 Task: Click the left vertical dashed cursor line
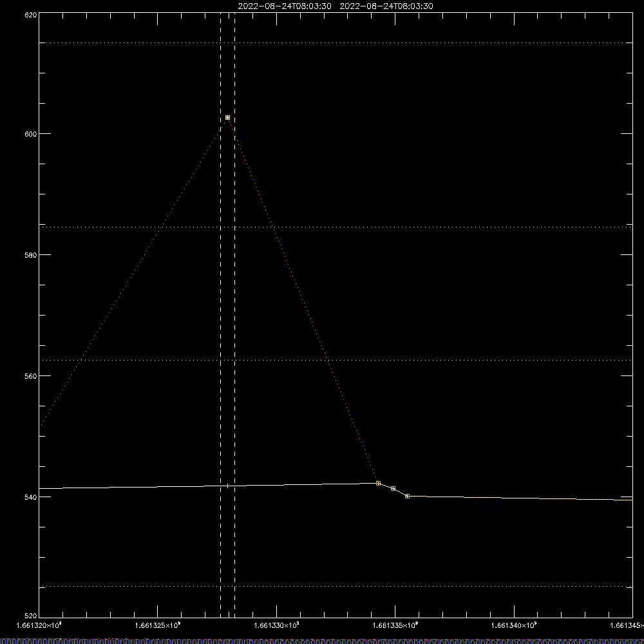click(x=220, y=315)
